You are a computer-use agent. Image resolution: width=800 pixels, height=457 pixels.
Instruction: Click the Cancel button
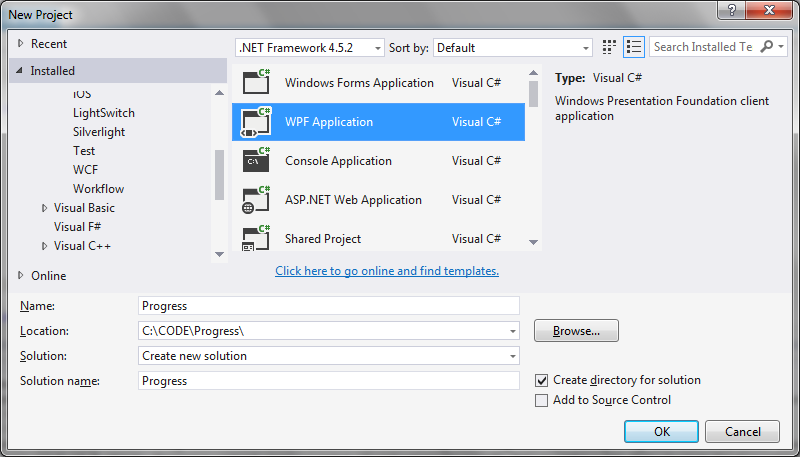click(742, 431)
